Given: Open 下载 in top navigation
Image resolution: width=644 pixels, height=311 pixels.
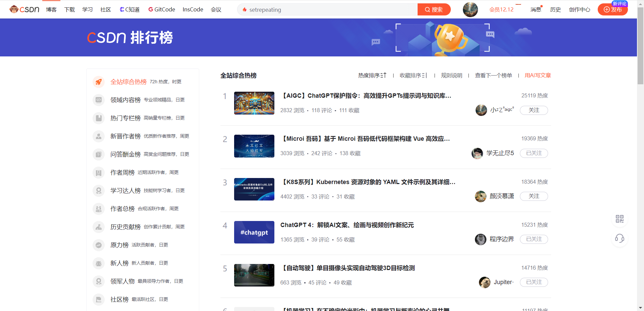Looking at the screenshot, I should pos(69,9).
